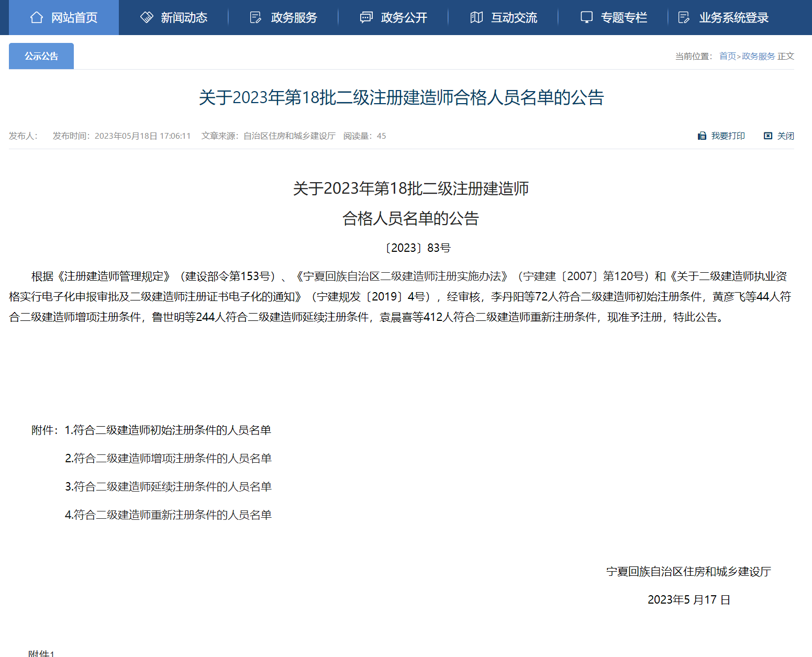The height and width of the screenshot is (657, 812).
Task: Click the 新闻动态 diamond icon
Action: click(147, 17)
